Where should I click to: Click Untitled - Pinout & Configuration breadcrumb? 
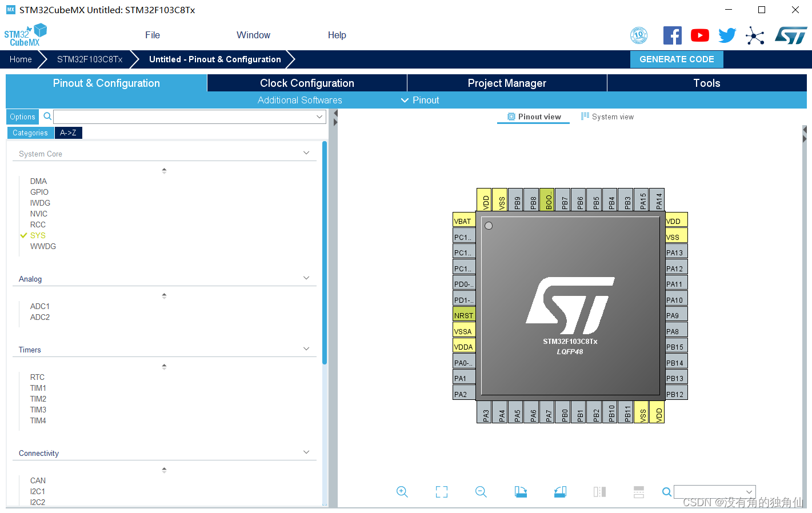pos(215,59)
